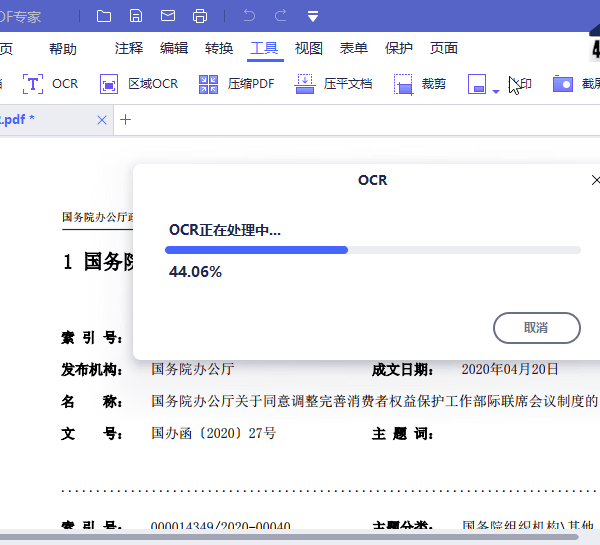The width and height of the screenshot is (600, 545).
Task: Select the OCR tool in toolbar
Action: [x=51, y=84]
